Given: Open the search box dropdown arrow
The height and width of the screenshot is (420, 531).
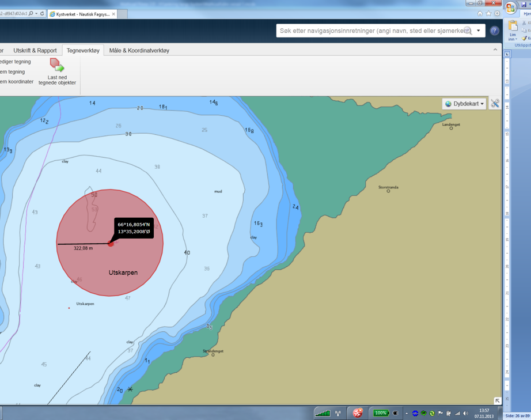Looking at the screenshot, I should click(479, 31).
